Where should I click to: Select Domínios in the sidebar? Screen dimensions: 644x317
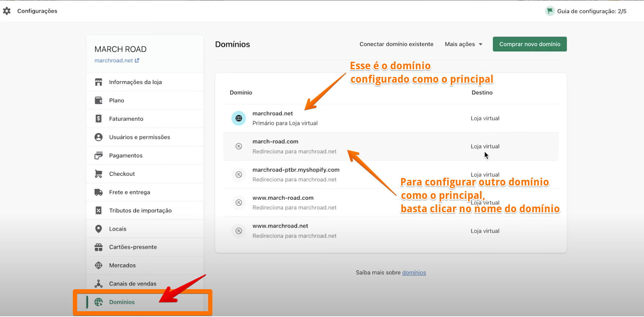145,302
